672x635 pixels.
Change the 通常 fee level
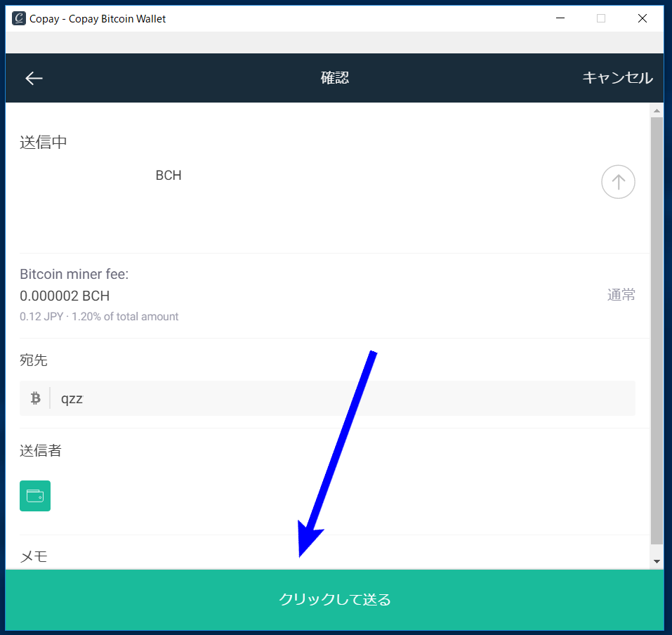[621, 295]
